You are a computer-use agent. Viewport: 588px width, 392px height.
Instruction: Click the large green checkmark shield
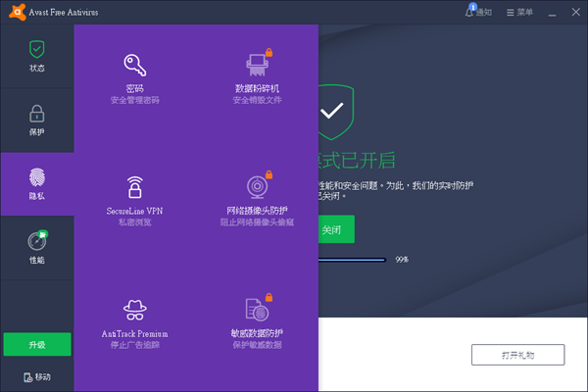pyautogui.click(x=336, y=112)
